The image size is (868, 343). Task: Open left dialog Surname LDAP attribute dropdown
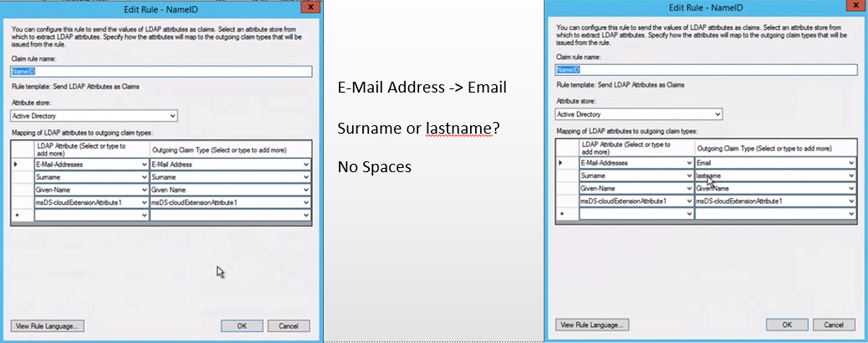point(144,178)
